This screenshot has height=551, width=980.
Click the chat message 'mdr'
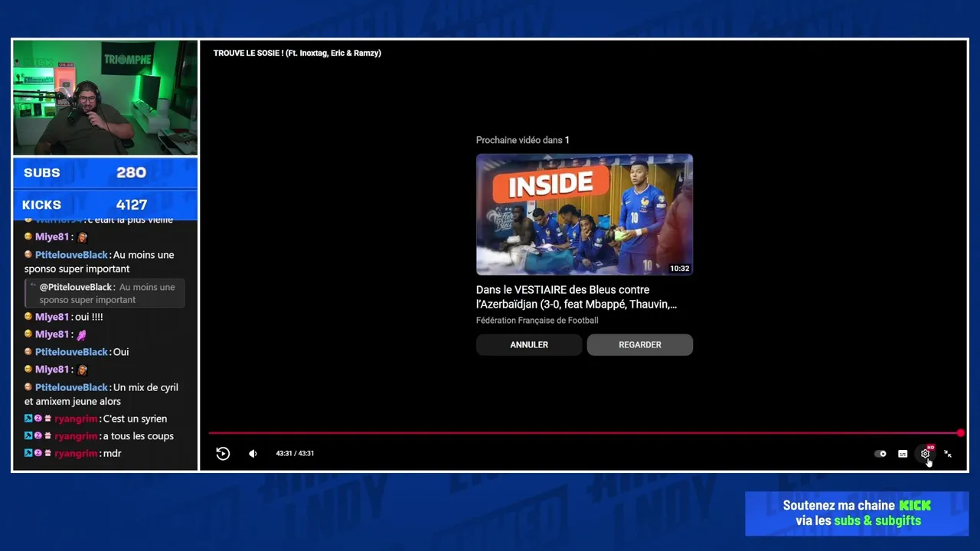click(113, 454)
